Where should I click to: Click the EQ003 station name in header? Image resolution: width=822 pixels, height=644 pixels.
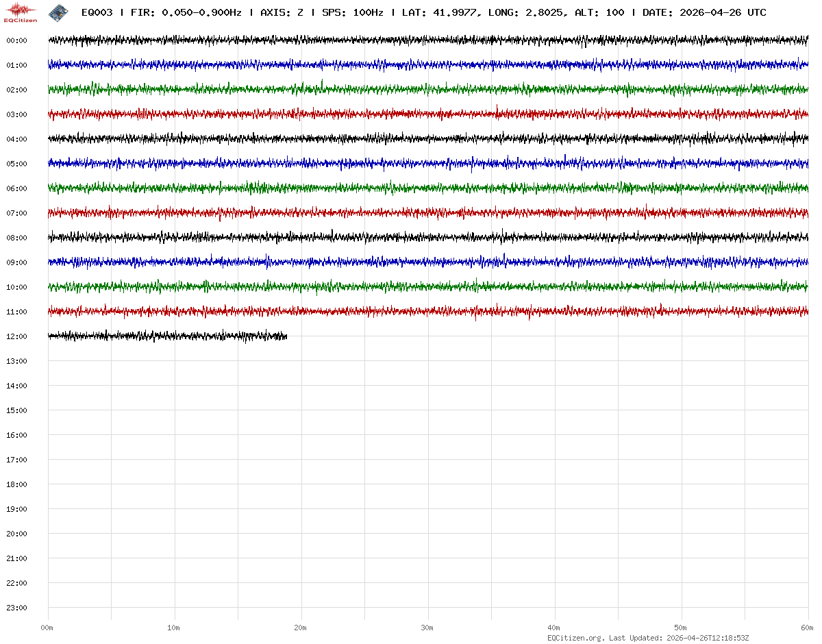point(97,12)
